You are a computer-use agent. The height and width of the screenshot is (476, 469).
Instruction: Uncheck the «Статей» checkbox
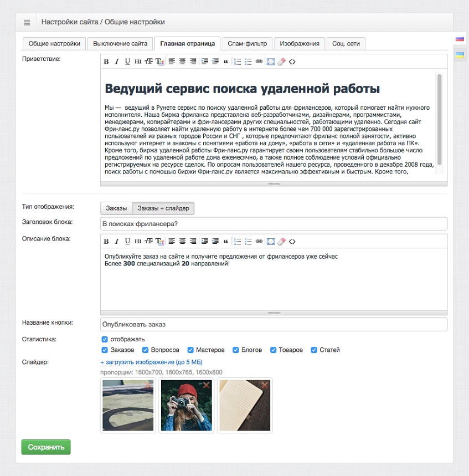[x=314, y=350]
